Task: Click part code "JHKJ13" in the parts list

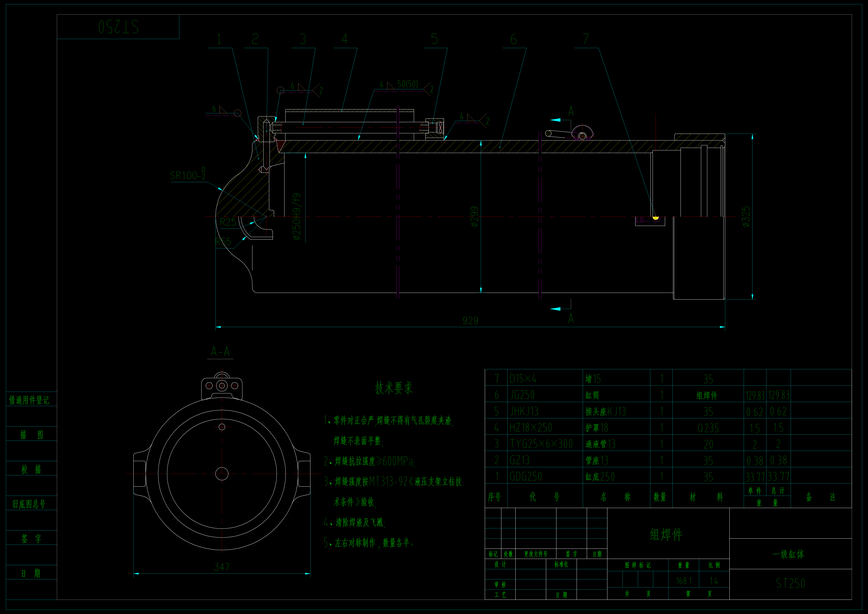Action: (x=524, y=411)
